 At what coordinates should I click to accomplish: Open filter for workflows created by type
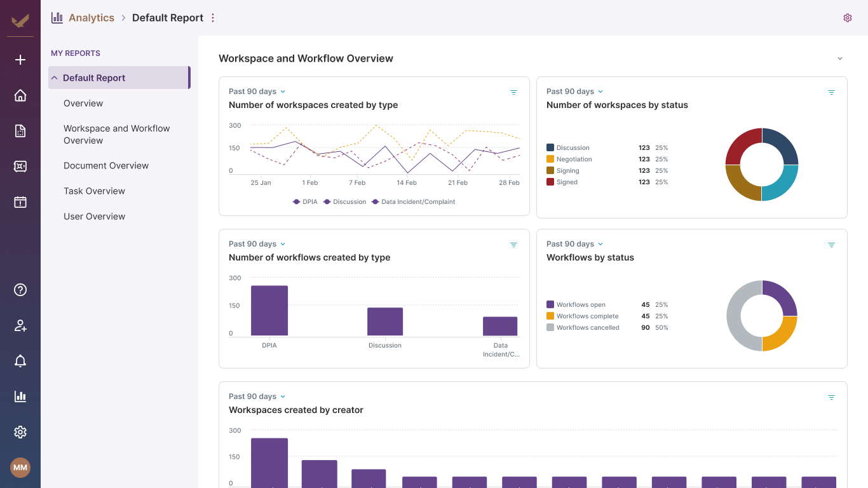point(514,245)
